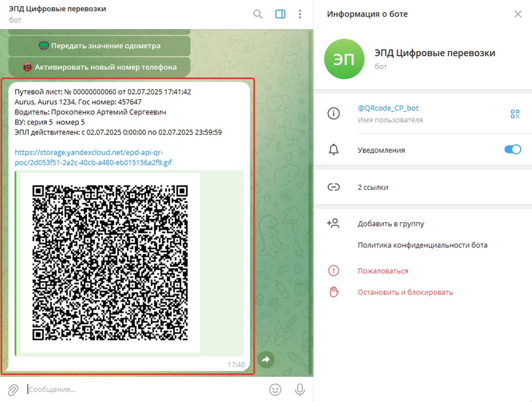Open the QR code image preview

point(110,263)
